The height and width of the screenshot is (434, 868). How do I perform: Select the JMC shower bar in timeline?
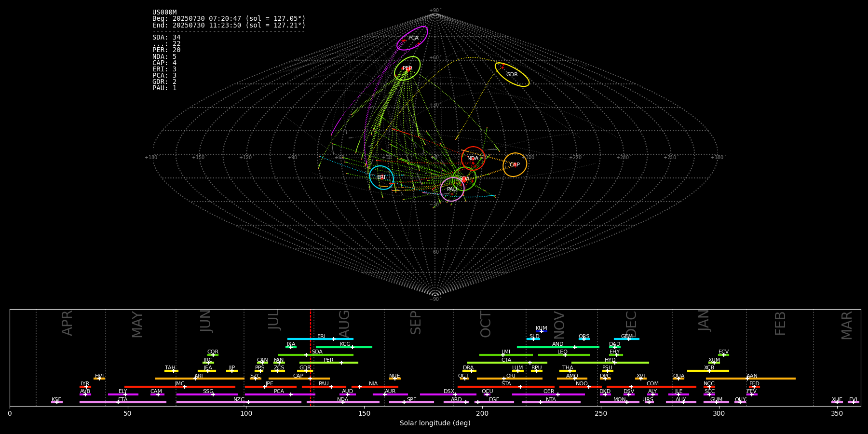pyautogui.click(x=180, y=386)
